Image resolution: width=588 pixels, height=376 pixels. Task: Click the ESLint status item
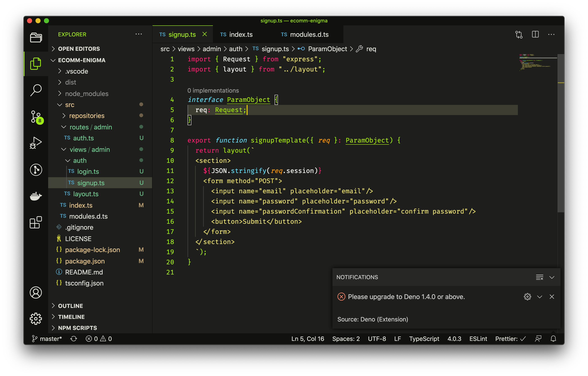tap(478, 339)
